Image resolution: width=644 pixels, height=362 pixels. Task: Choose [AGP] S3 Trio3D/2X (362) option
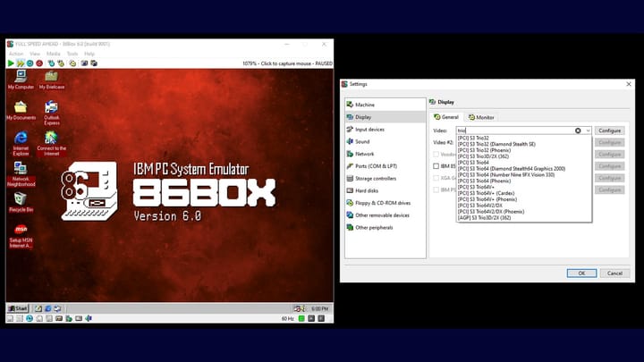tap(523, 218)
